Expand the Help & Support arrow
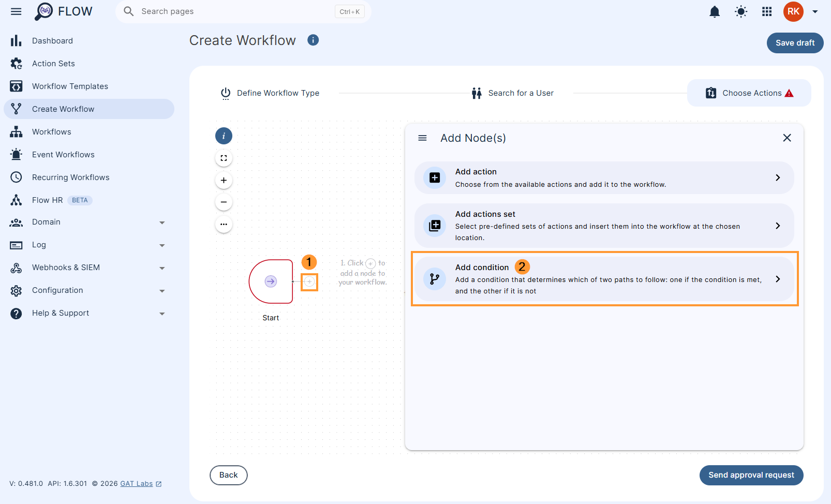The image size is (831, 504). [162, 314]
